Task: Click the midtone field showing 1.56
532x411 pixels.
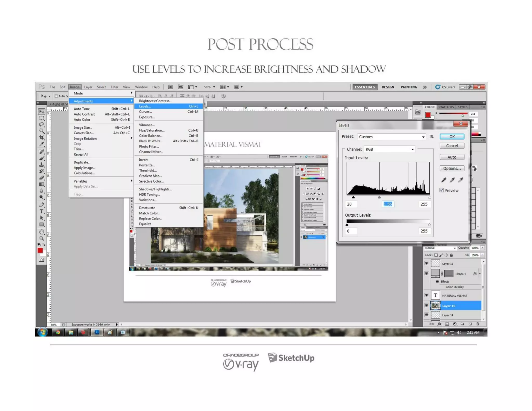Action: point(388,204)
